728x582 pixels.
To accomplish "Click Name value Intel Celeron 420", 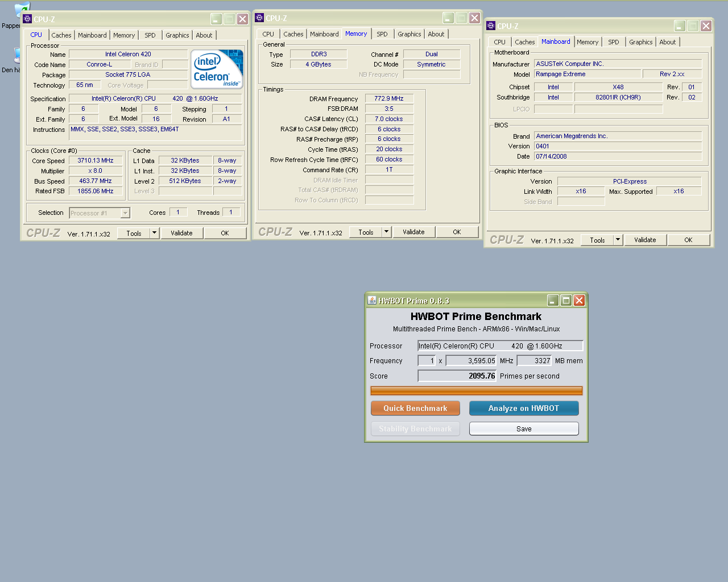I will 128,54.
